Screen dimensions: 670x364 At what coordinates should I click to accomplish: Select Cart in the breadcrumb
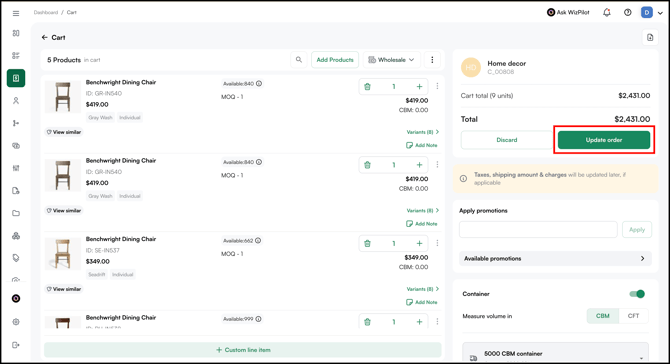pos(71,12)
